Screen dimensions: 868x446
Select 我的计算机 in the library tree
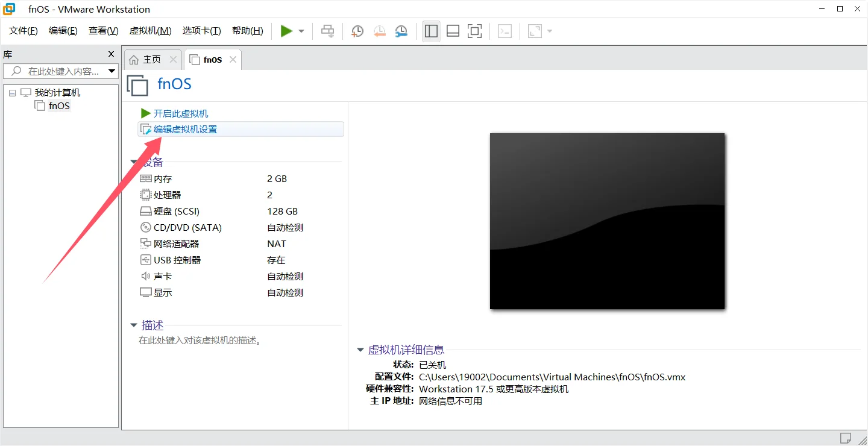coord(57,92)
